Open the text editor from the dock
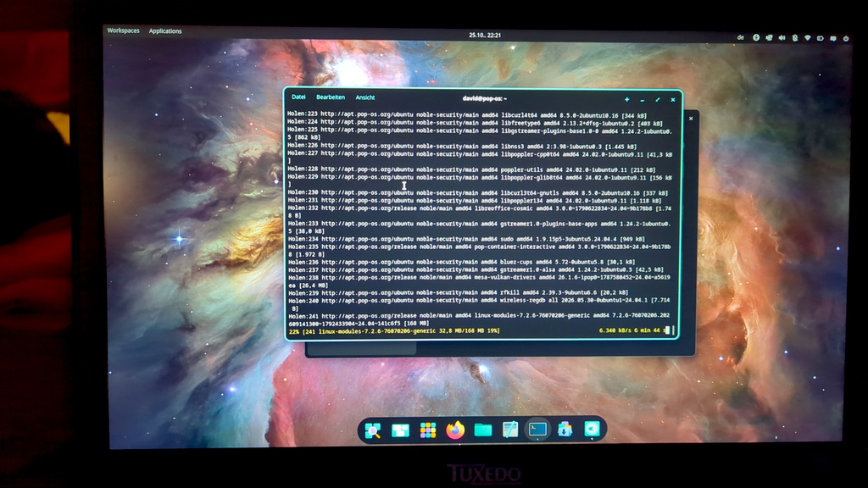Screen dimensions: 868x488 click(x=509, y=430)
